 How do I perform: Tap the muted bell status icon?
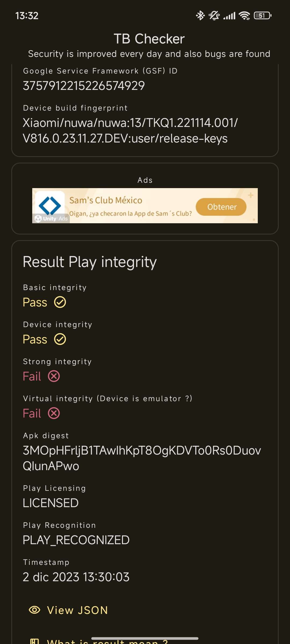pos(214,16)
